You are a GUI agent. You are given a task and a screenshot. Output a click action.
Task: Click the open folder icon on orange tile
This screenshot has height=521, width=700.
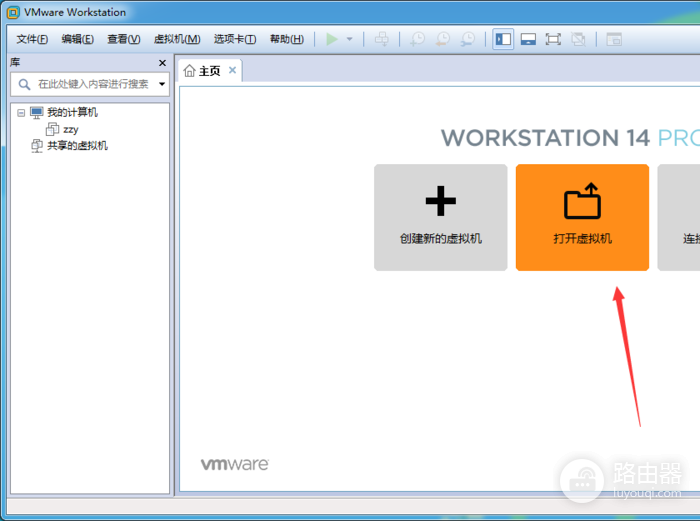pyautogui.click(x=582, y=201)
